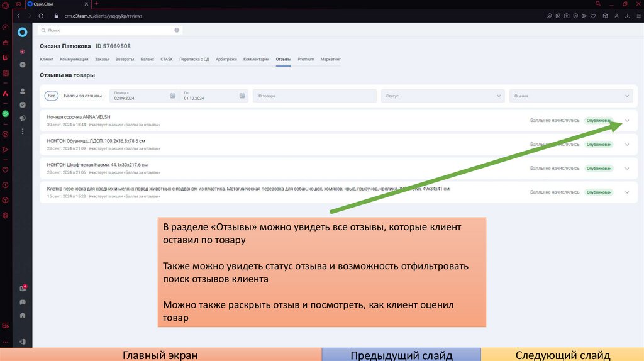Open WhatsApp in the browser sidebar
Viewport: 644px width, 361px height.
pyautogui.click(x=5, y=114)
